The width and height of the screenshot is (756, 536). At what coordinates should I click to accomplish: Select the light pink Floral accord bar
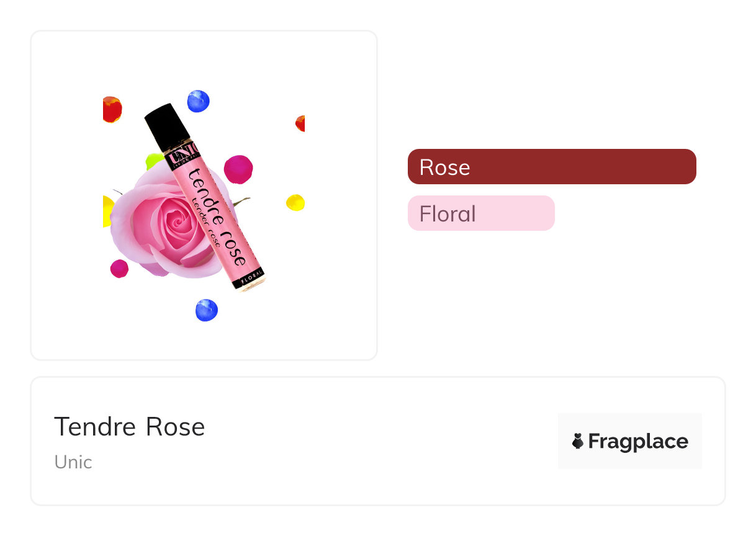coord(480,213)
